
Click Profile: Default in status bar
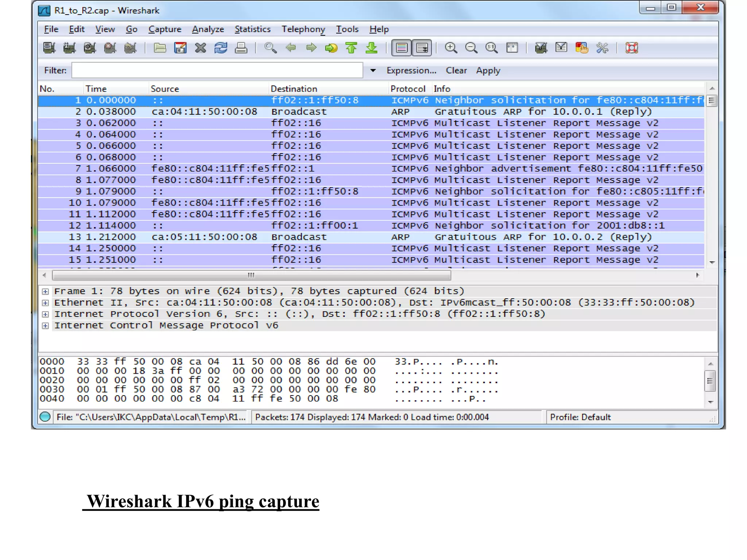pos(580,417)
